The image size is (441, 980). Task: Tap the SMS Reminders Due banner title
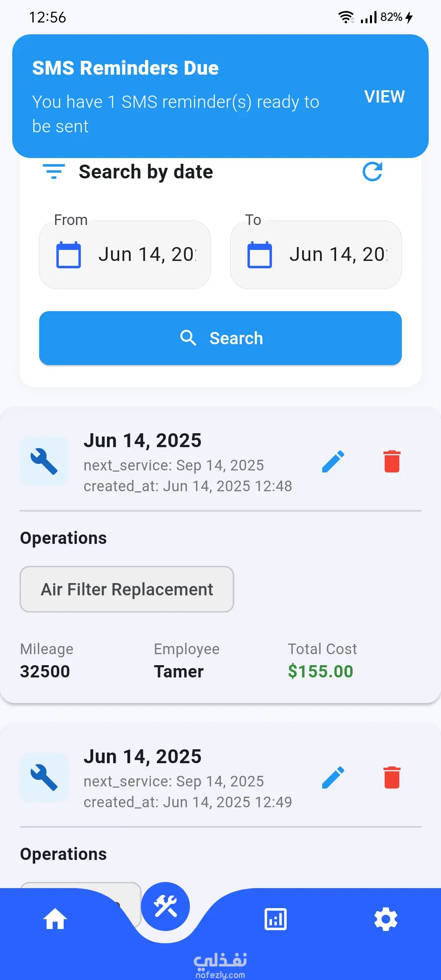point(125,68)
